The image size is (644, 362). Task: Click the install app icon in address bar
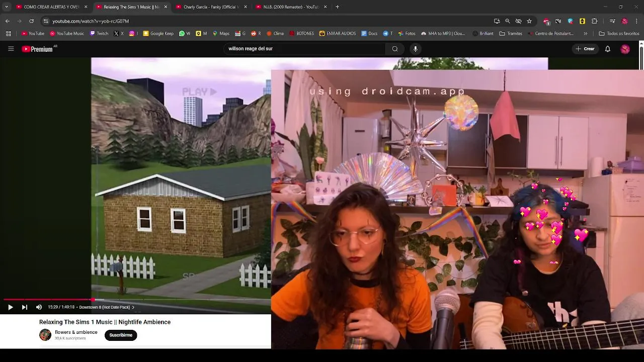click(497, 21)
